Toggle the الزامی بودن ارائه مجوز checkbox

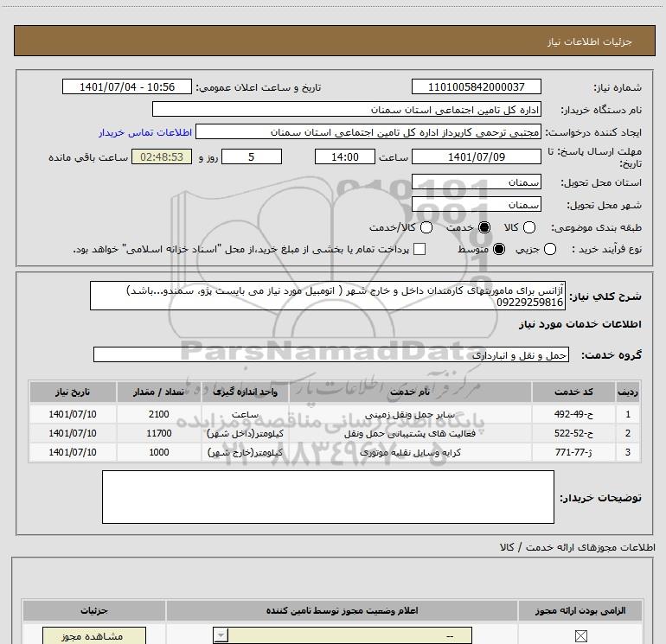click(x=580, y=636)
